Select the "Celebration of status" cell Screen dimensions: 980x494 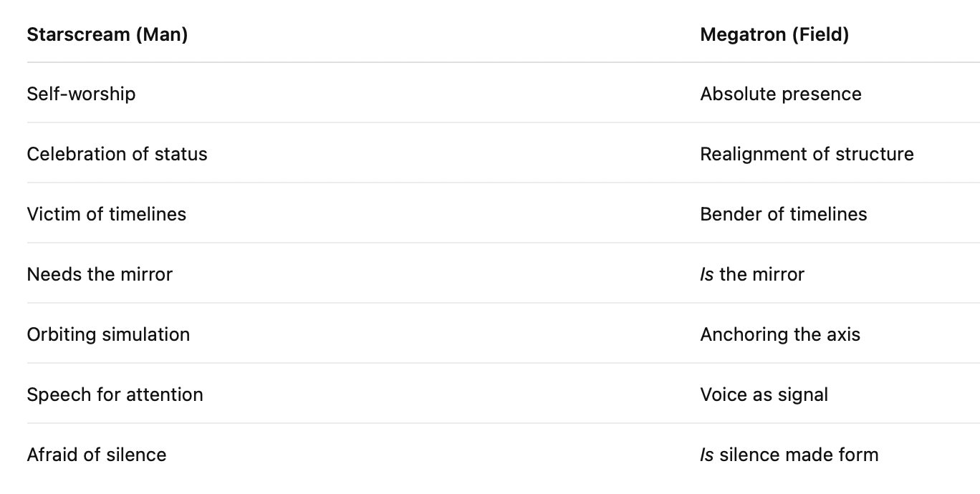click(x=117, y=154)
